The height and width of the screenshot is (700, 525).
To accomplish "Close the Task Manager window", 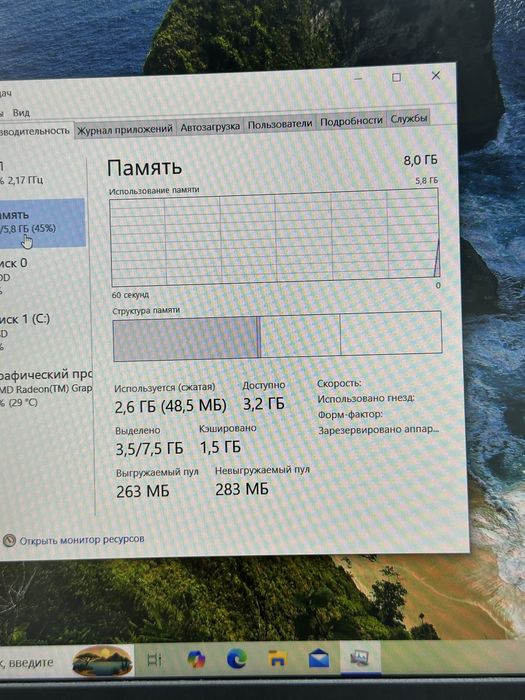I will (436, 75).
